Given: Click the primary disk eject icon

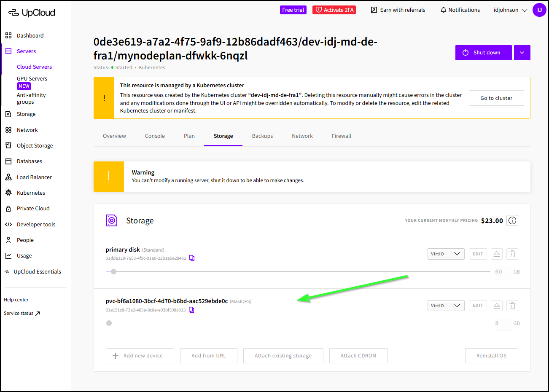Looking at the screenshot, I should click(x=497, y=254).
